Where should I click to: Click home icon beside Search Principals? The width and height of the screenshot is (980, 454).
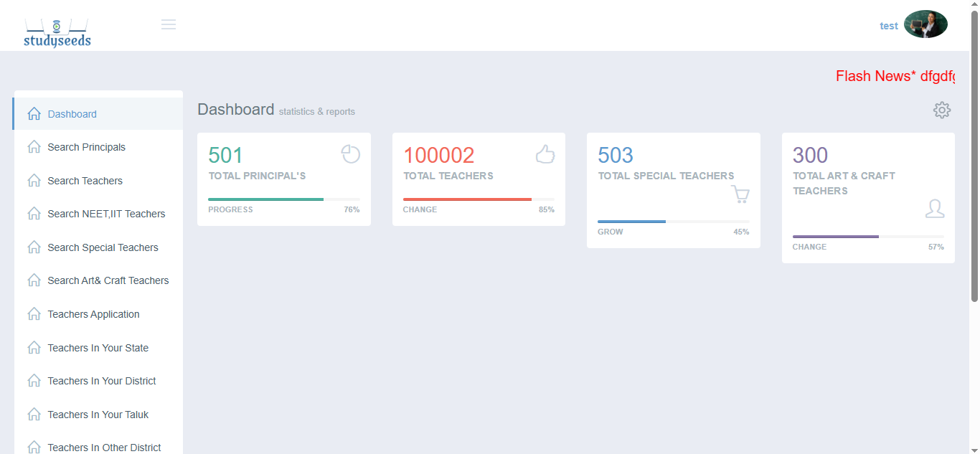(x=34, y=147)
